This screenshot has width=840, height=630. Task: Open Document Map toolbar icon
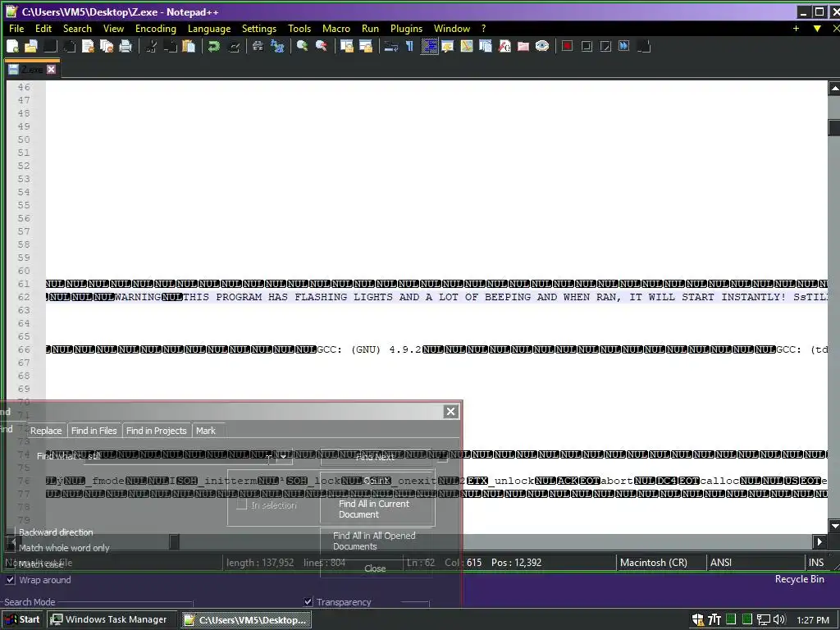(467, 47)
